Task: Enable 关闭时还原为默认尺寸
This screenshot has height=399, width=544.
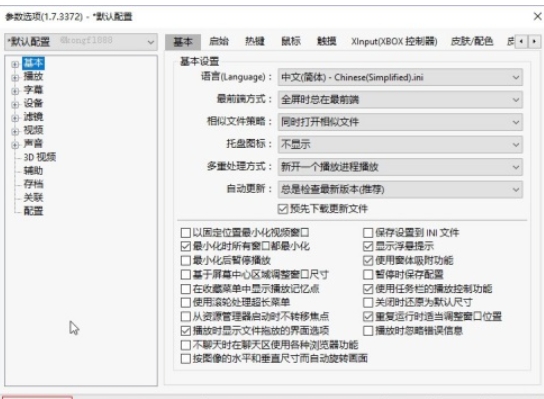Action: [368, 303]
